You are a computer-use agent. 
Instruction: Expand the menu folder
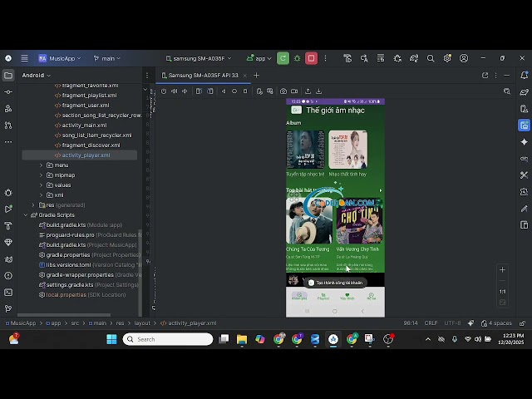point(41,165)
